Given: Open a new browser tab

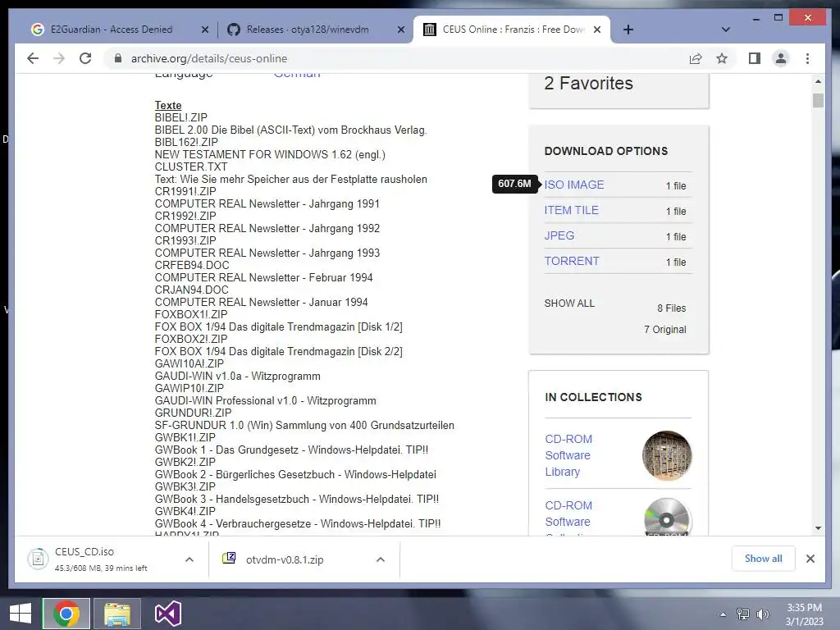Looking at the screenshot, I should pyautogui.click(x=628, y=30).
